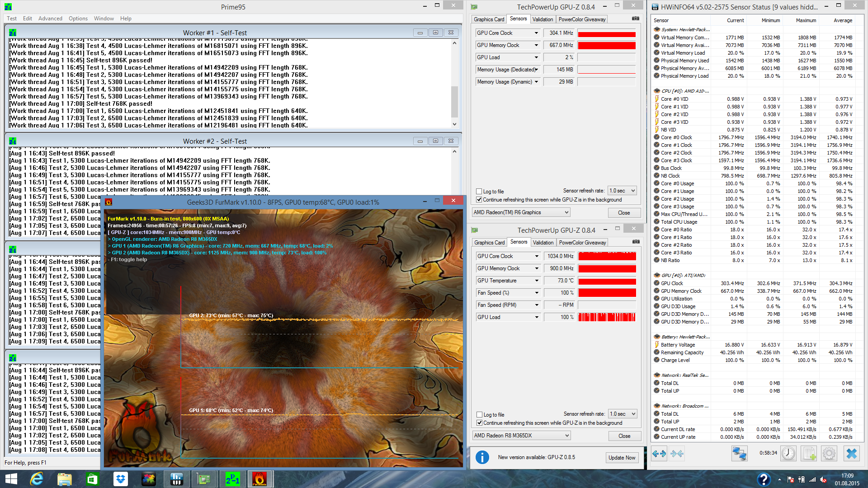Open sensor refresh rate dropdown in lower GPU-Z

[x=623, y=414]
